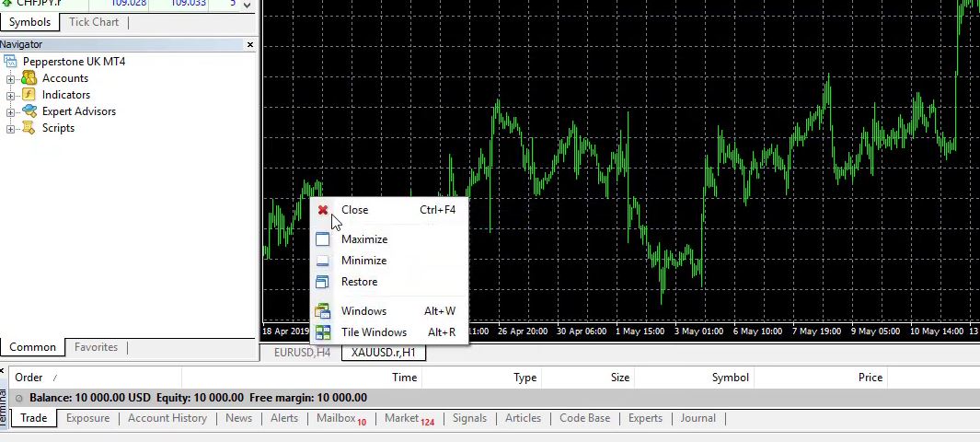Open the Code Base tab
The height and width of the screenshot is (442, 980).
tap(584, 418)
